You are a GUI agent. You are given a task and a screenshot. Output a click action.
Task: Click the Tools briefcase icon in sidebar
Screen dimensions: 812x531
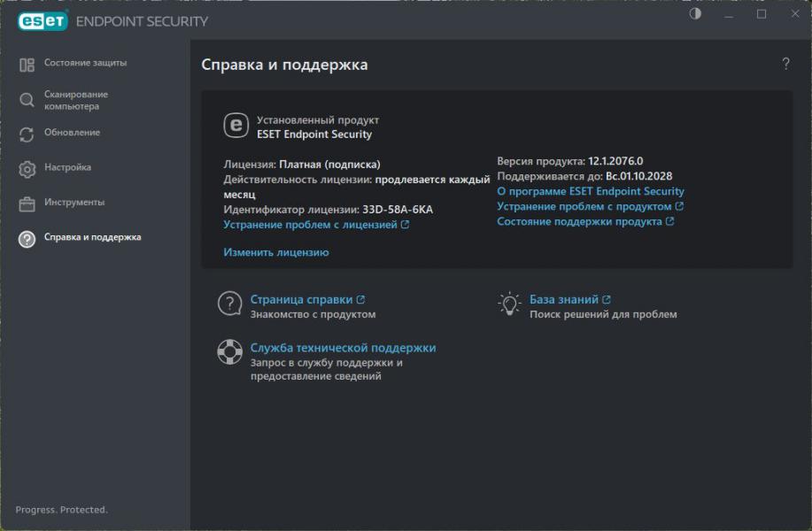(27, 204)
